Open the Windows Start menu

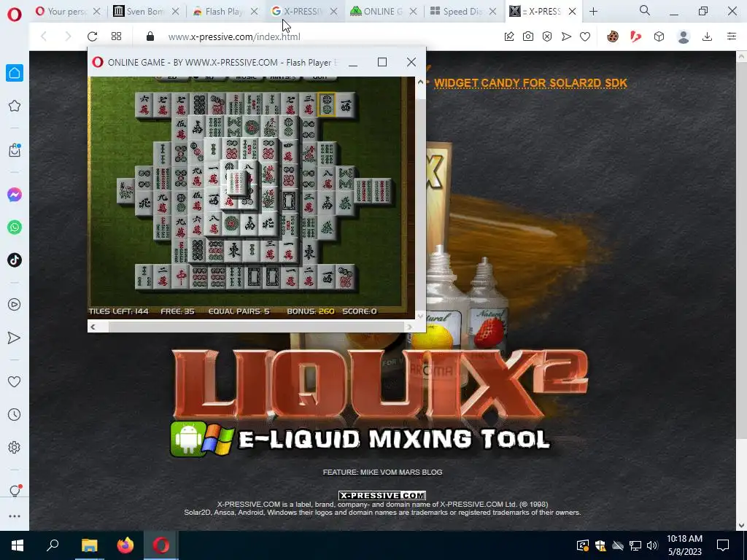pyautogui.click(x=18, y=545)
